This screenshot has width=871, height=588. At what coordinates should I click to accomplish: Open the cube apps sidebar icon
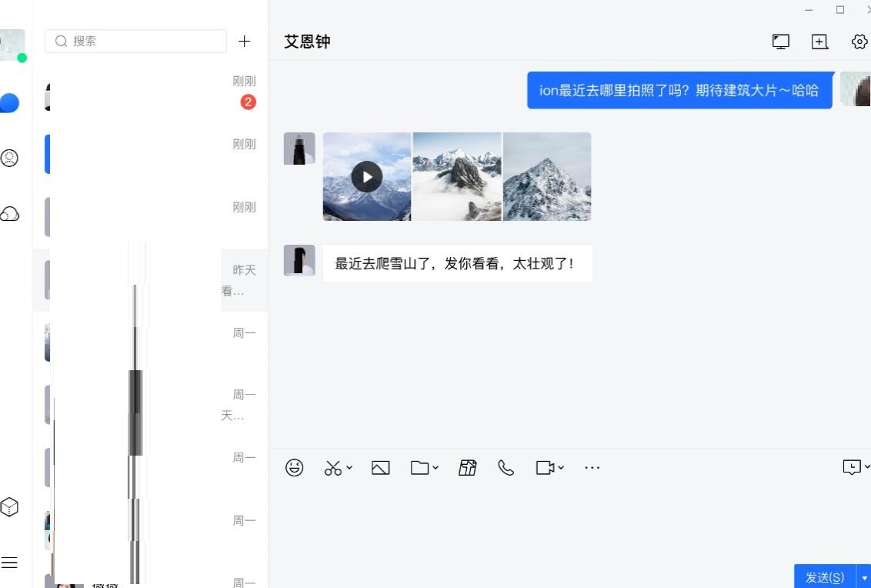[9, 507]
